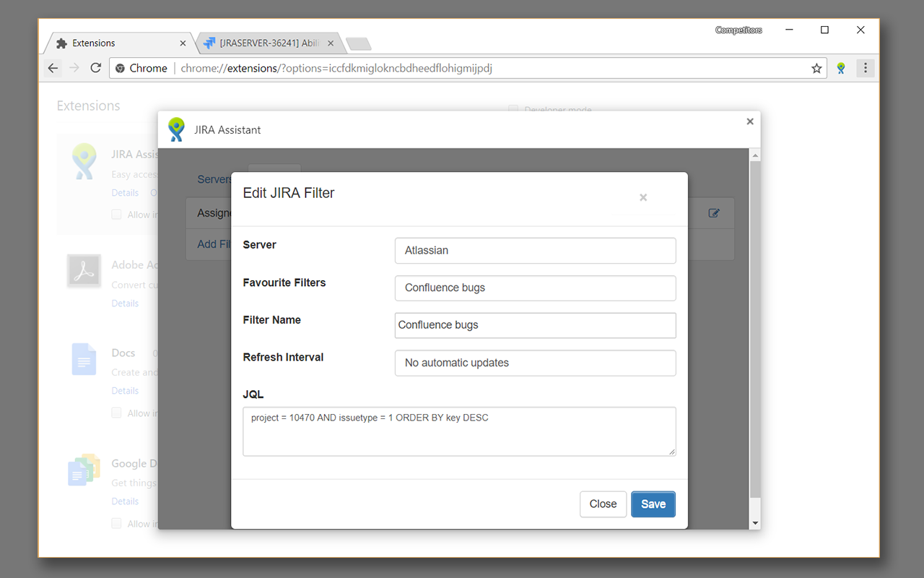Image resolution: width=924 pixels, height=578 pixels.
Task: Toggle the Allow checkbox under JIRA Assistant
Action: point(116,215)
